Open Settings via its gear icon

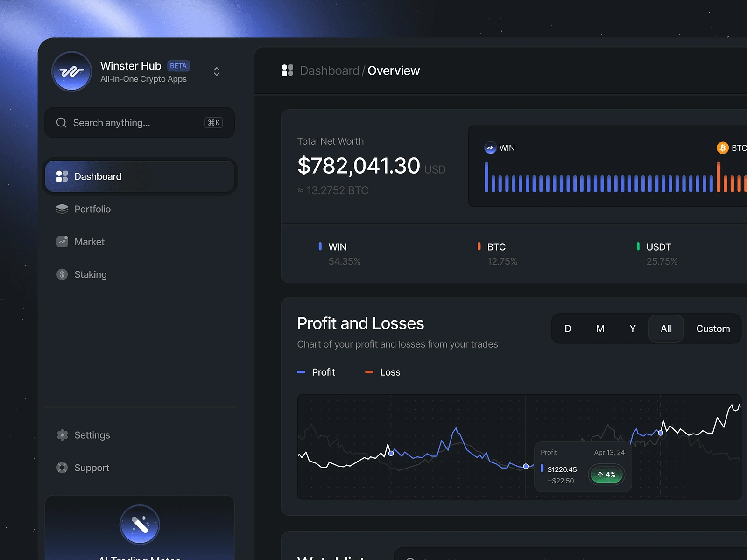tap(62, 435)
